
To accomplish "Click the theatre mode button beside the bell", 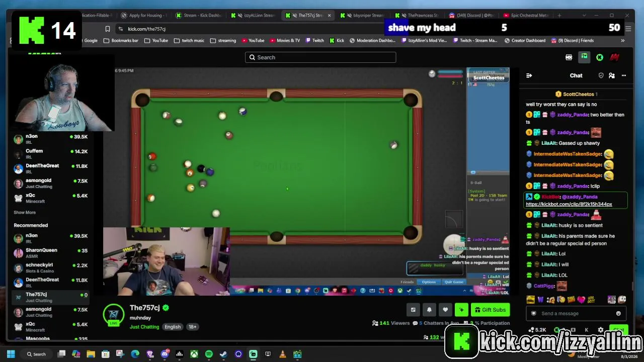I will (x=413, y=310).
